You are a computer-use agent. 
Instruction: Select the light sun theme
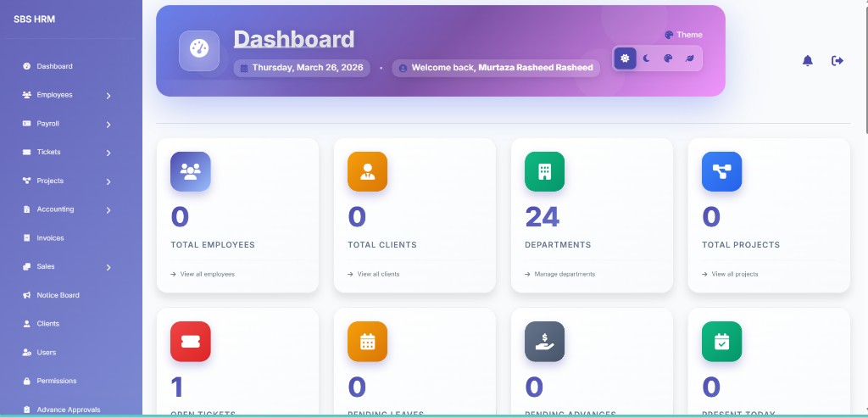[x=625, y=59]
